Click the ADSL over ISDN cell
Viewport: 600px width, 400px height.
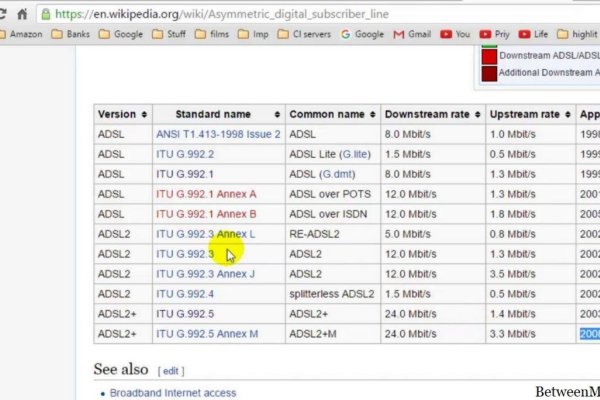tap(333, 214)
